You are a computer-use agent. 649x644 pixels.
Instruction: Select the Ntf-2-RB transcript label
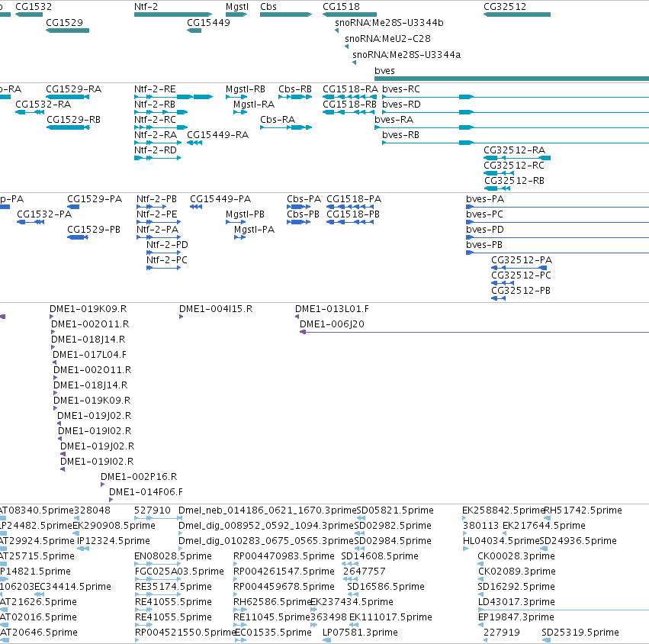tap(154, 105)
